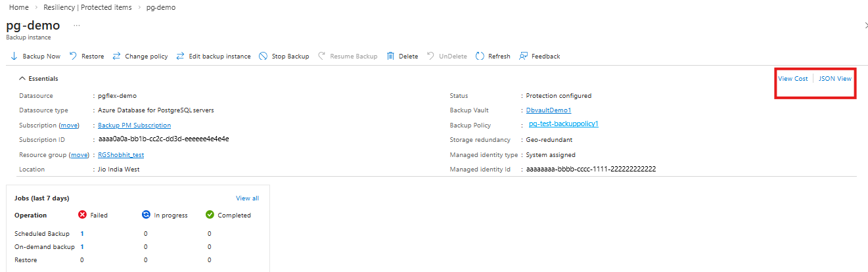Click the pg-demo breadcrumb item
Viewport: 868px width, 272px height.
click(x=162, y=7)
